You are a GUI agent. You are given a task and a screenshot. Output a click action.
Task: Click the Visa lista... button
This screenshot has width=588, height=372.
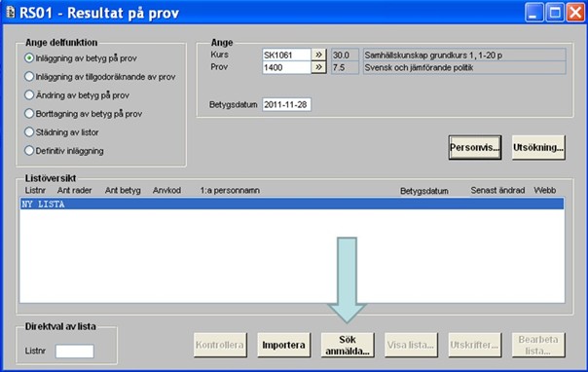[x=411, y=345]
